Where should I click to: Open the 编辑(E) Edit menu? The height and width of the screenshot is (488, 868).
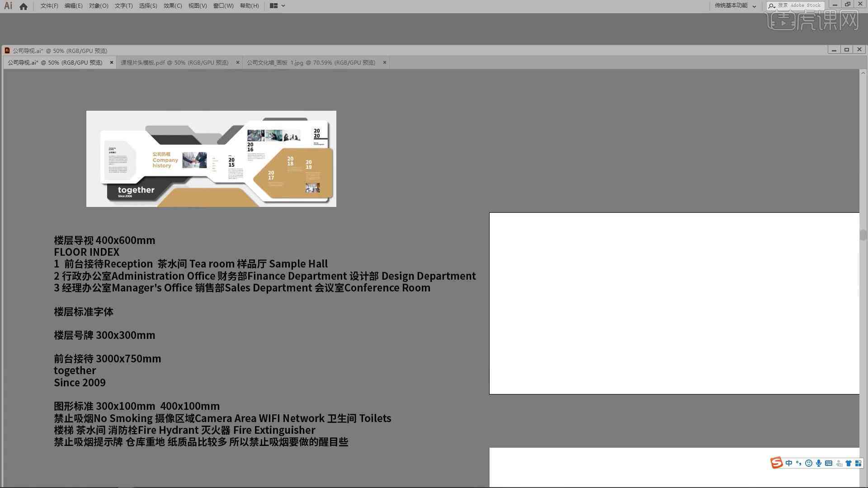click(71, 5)
